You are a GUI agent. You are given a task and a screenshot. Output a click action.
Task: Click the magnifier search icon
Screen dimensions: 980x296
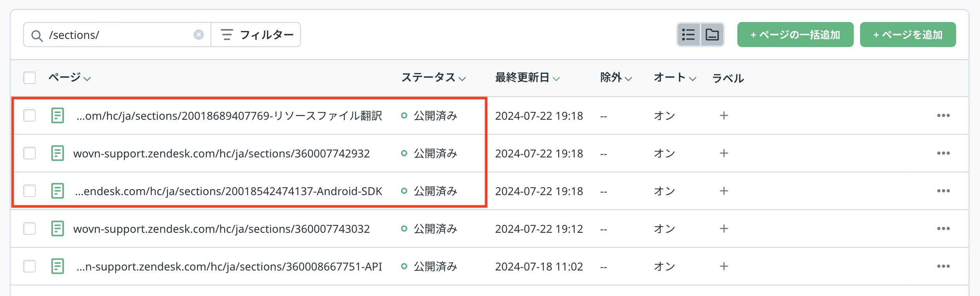[x=37, y=36]
